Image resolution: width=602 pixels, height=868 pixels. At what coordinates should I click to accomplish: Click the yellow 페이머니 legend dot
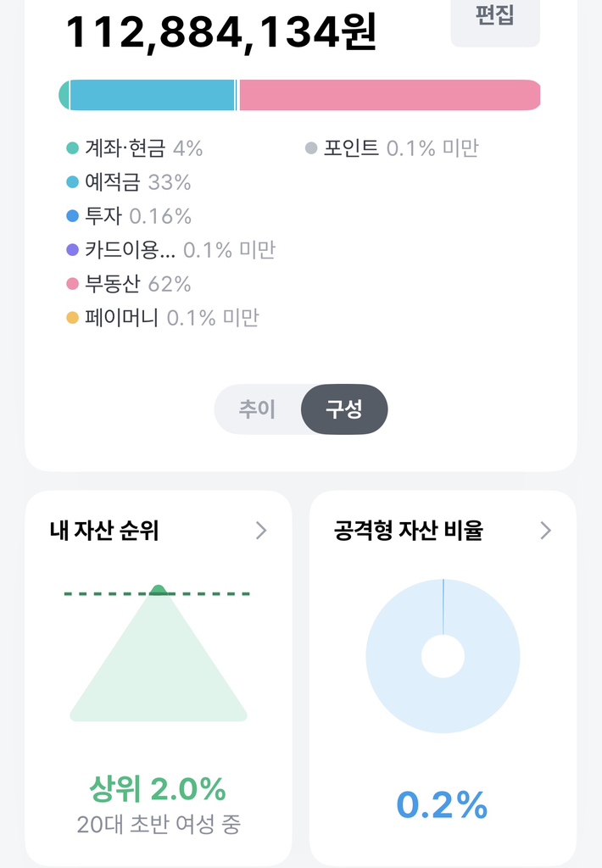point(72,319)
